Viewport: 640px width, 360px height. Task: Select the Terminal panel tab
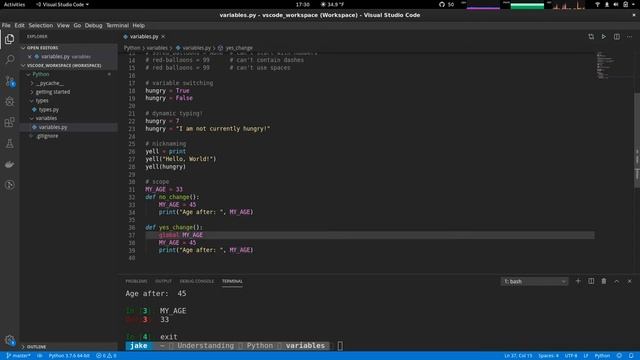232,281
